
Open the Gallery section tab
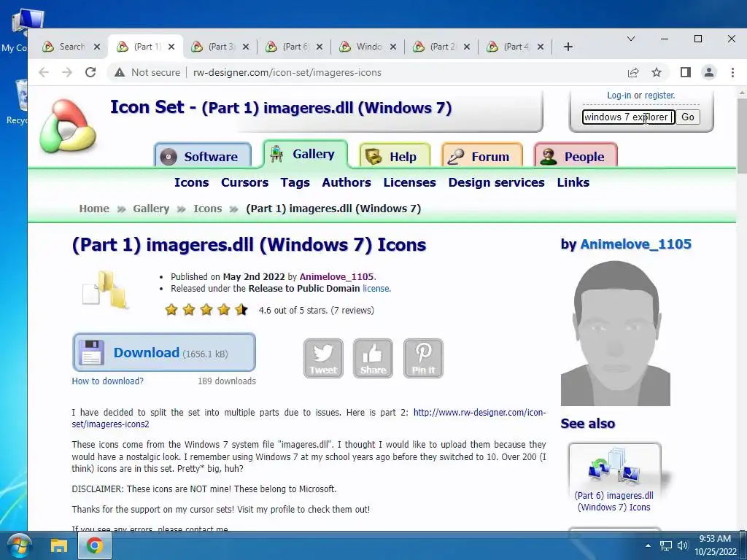(x=305, y=154)
